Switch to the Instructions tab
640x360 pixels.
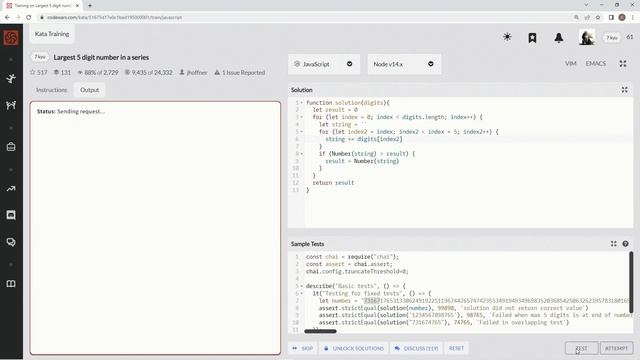click(x=51, y=90)
